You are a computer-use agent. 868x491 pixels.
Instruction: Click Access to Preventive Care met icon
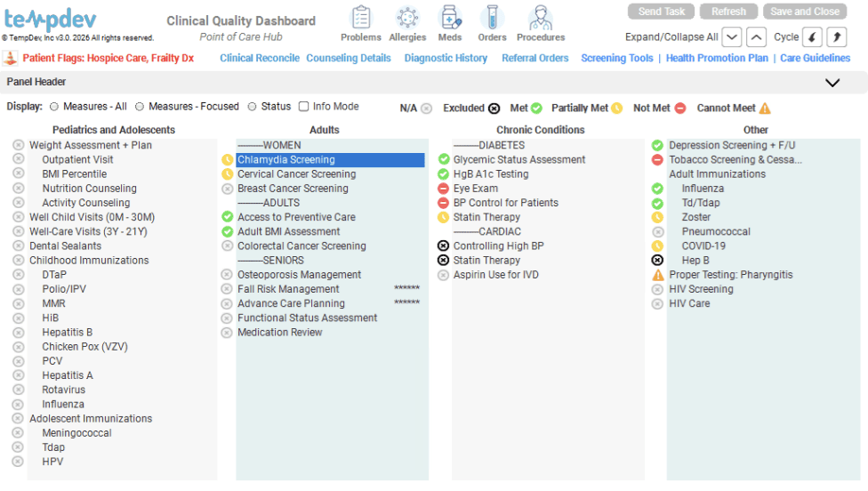[227, 217]
